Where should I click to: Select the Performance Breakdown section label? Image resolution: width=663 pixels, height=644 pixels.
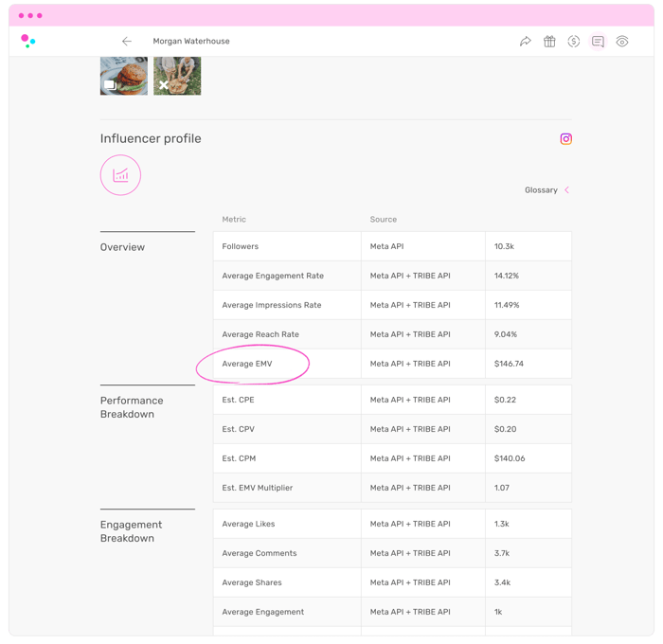(x=132, y=407)
